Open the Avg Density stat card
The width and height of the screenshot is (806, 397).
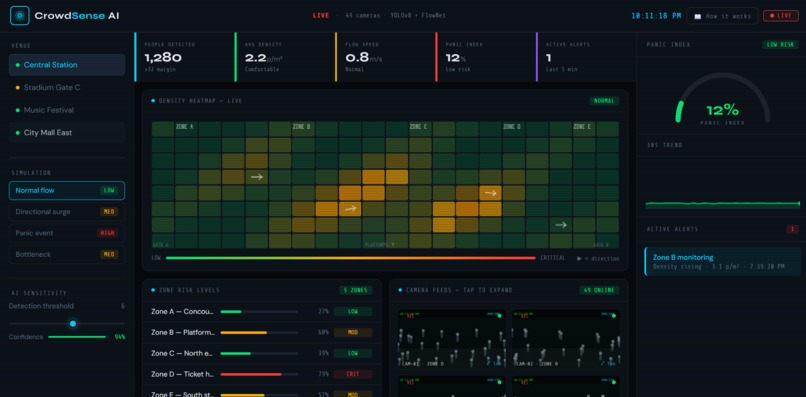point(285,57)
